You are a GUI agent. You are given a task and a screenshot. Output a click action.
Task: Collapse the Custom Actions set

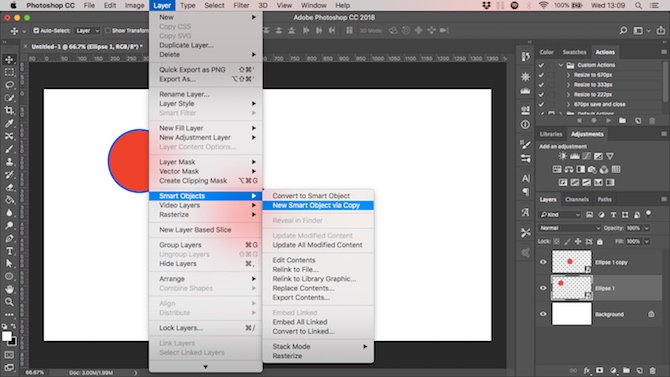point(560,65)
